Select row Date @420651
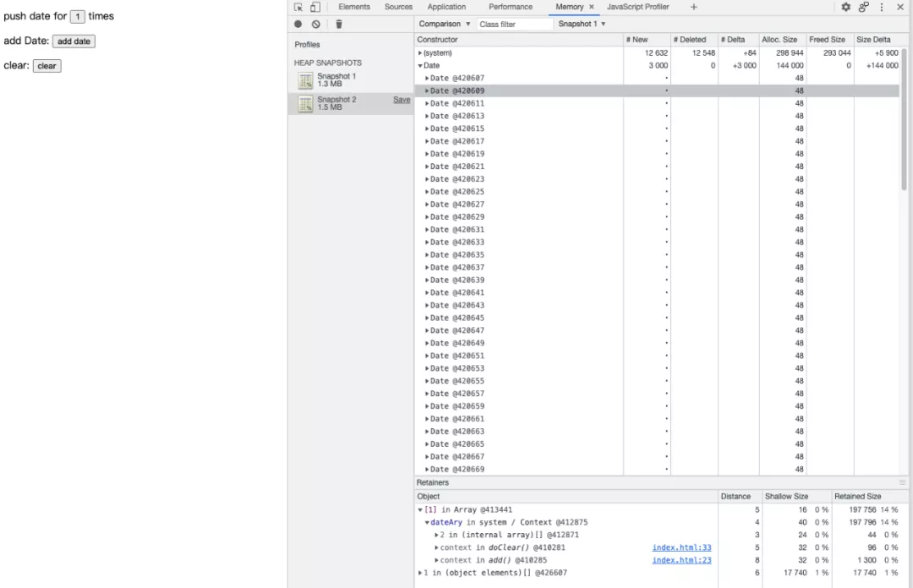The width and height of the screenshot is (913, 588). pyautogui.click(x=657, y=356)
